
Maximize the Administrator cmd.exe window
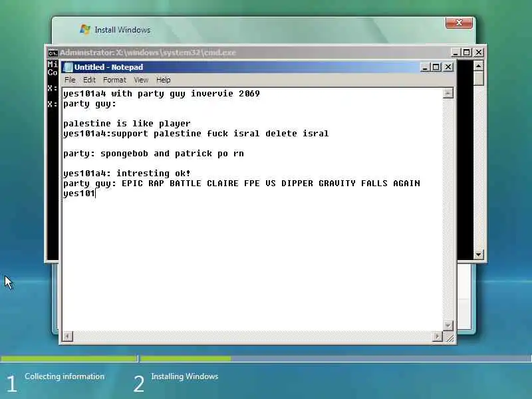(x=467, y=53)
